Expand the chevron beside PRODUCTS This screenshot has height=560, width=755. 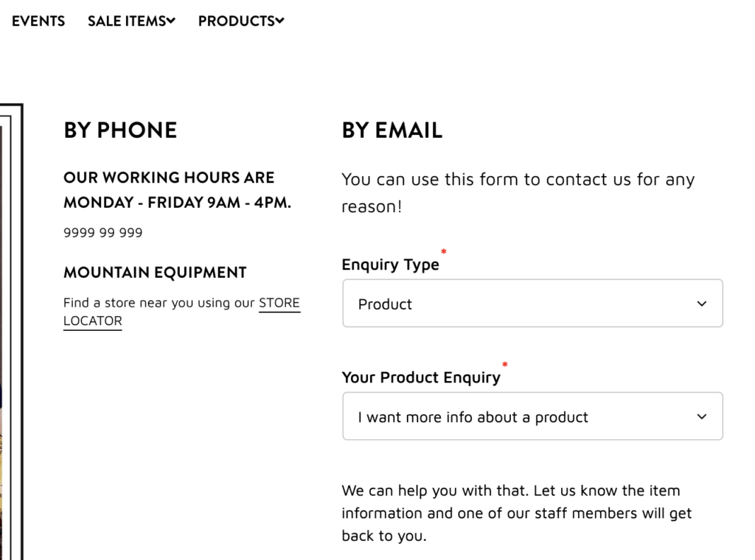tap(279, 21)
